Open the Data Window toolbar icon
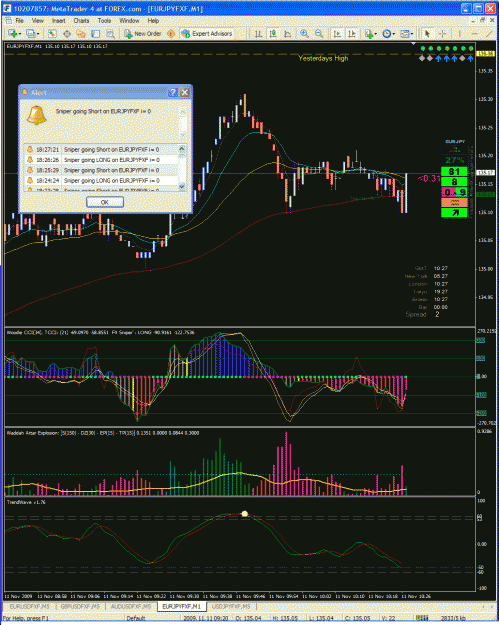Screen dimensions: 499x625 pos(67,34)
